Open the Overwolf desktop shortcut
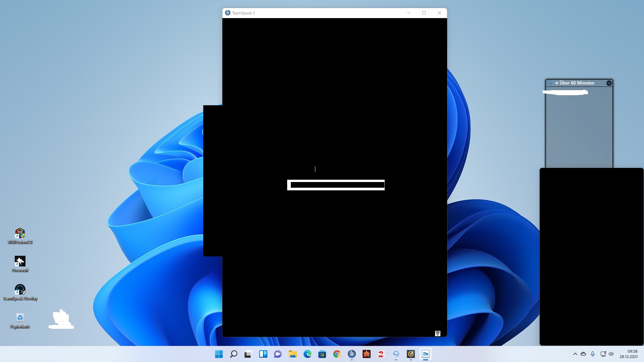 click(x=20, y=261)
